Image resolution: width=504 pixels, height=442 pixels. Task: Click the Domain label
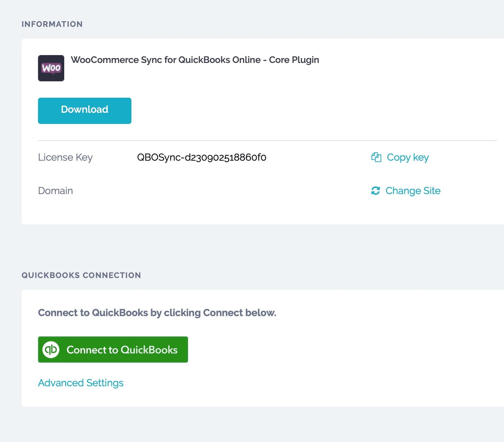tap(55, 191)
